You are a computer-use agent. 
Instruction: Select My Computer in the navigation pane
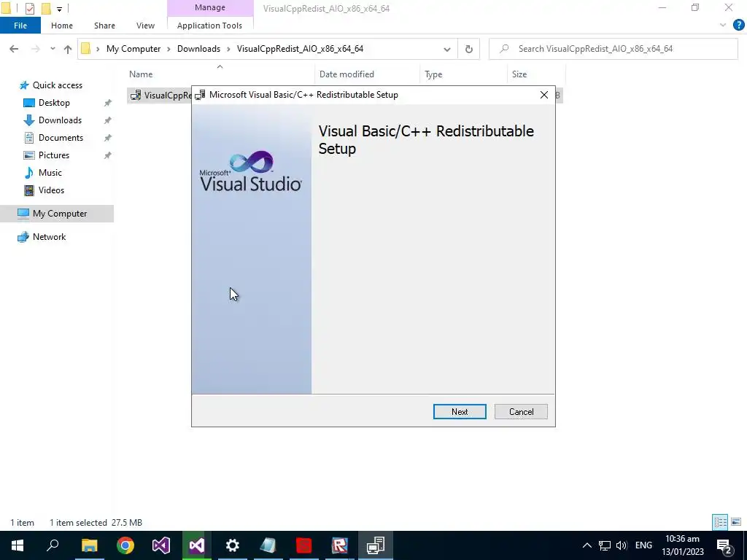(57, 214)
